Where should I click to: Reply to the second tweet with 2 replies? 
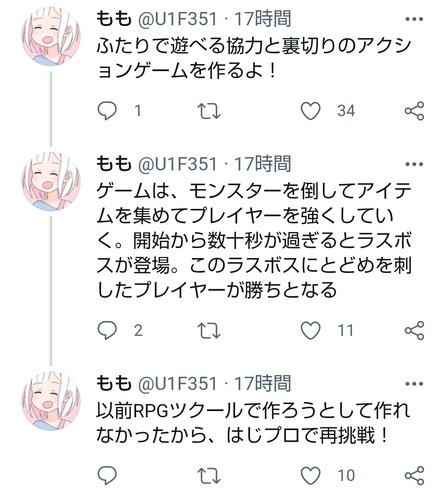107,330
